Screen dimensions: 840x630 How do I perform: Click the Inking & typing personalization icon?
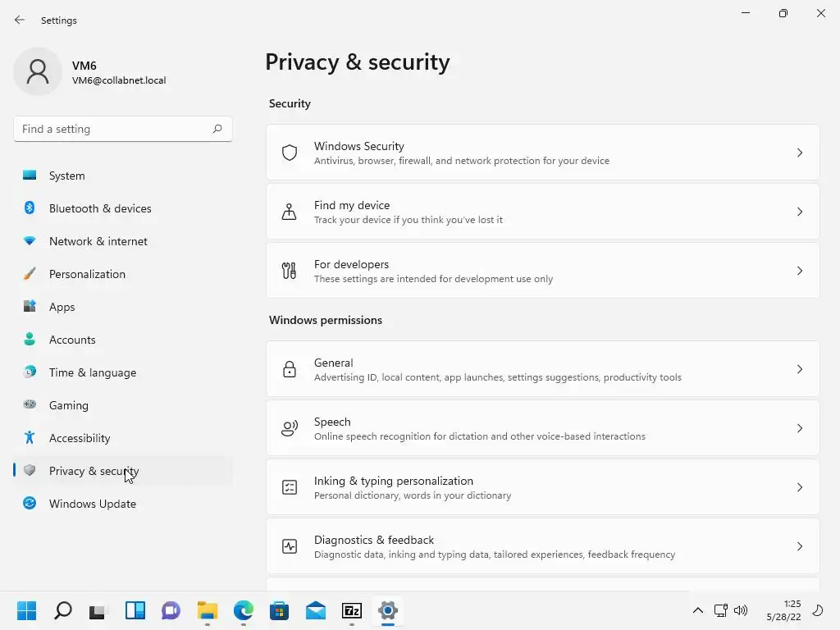coord(289,487)
